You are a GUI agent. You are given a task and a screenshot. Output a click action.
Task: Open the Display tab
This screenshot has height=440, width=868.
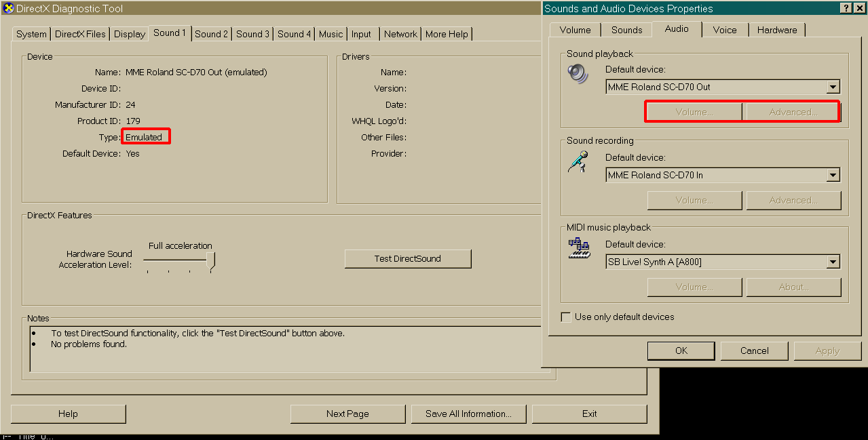[x=129, y=34]
